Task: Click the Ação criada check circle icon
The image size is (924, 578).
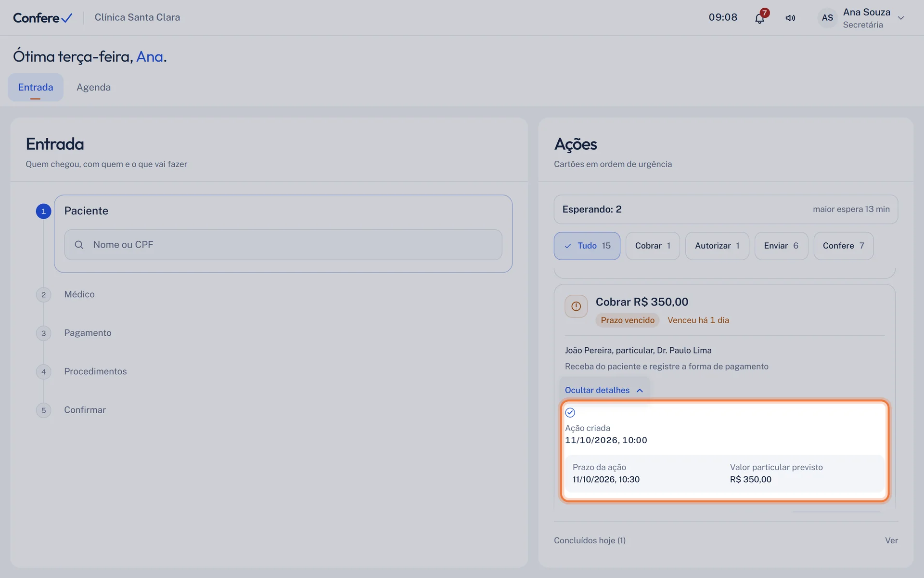Action: click(x=570, y=412)
